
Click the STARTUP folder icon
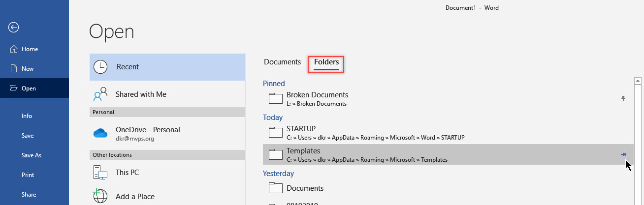click(x=276, y=132)
